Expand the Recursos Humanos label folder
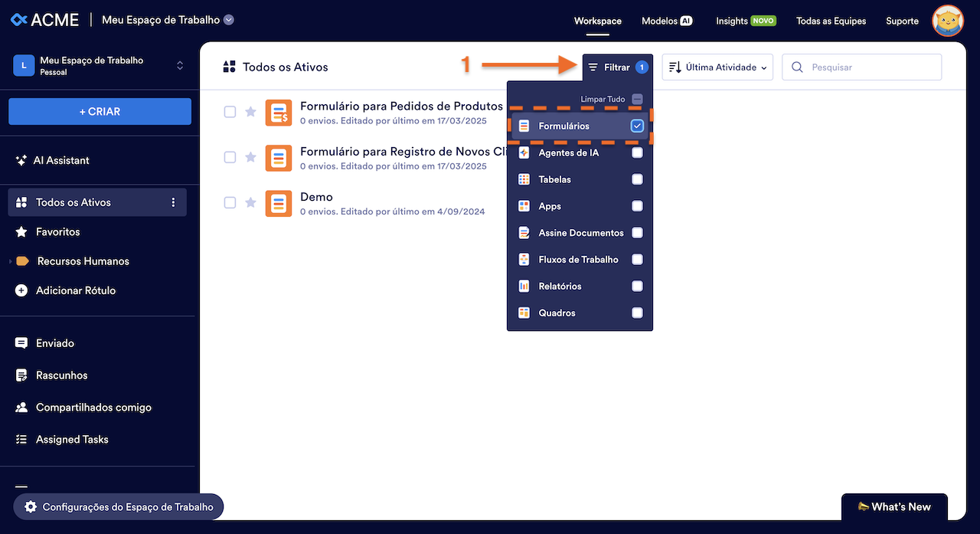 pos(11,261)
